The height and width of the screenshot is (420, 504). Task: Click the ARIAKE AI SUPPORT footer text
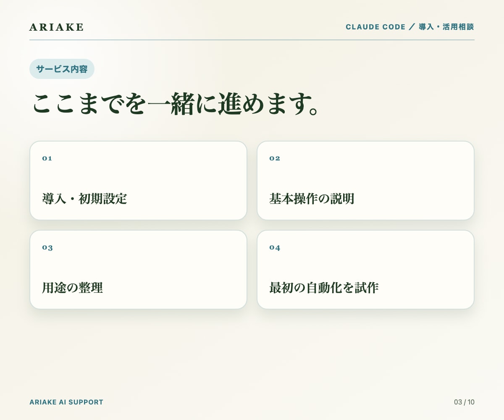(66, 402)
